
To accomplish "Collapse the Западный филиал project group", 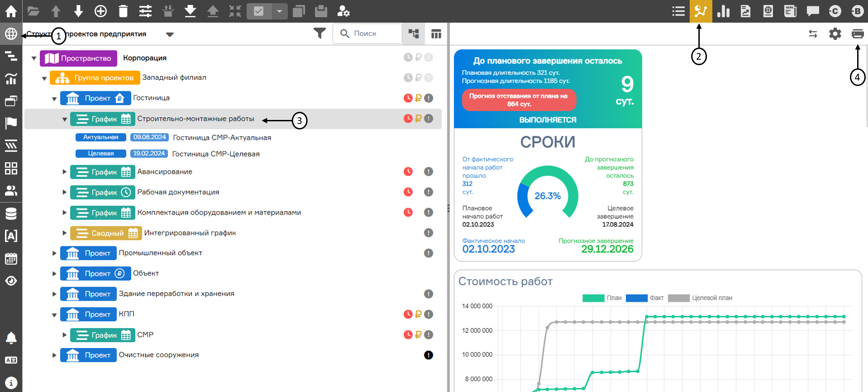I will [44, 78].
